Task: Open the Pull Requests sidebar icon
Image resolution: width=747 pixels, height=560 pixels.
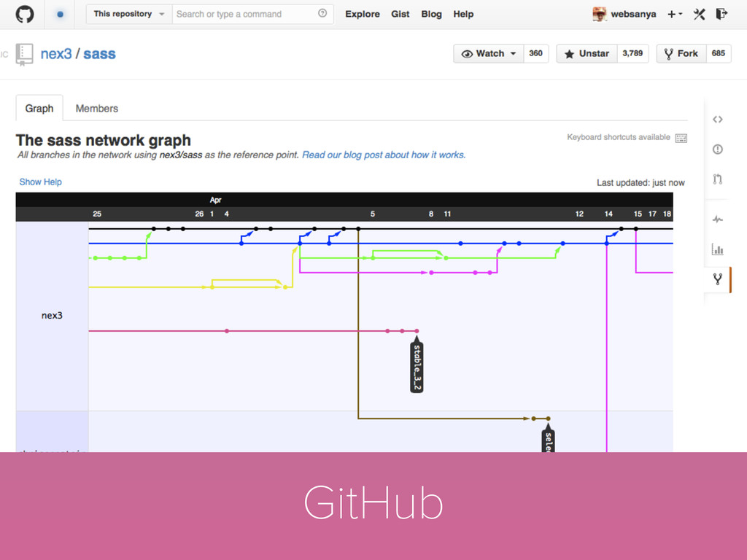Action: (x=718, y=179)
